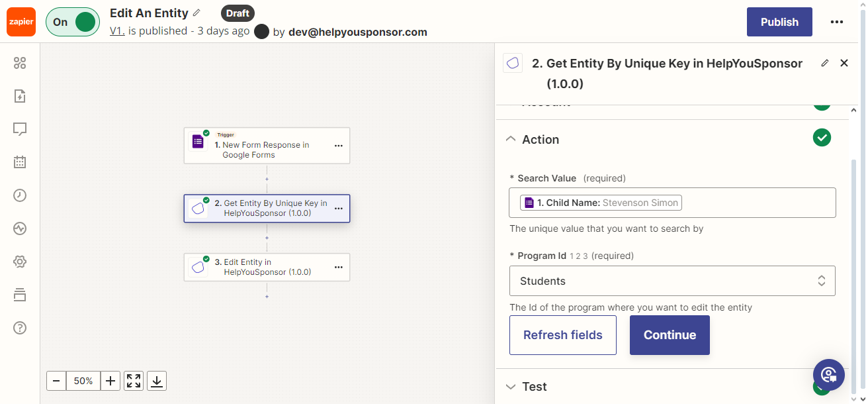This screenshot has width=868, height=404.
Task: Expand the Test section
Action: [511, 387]
